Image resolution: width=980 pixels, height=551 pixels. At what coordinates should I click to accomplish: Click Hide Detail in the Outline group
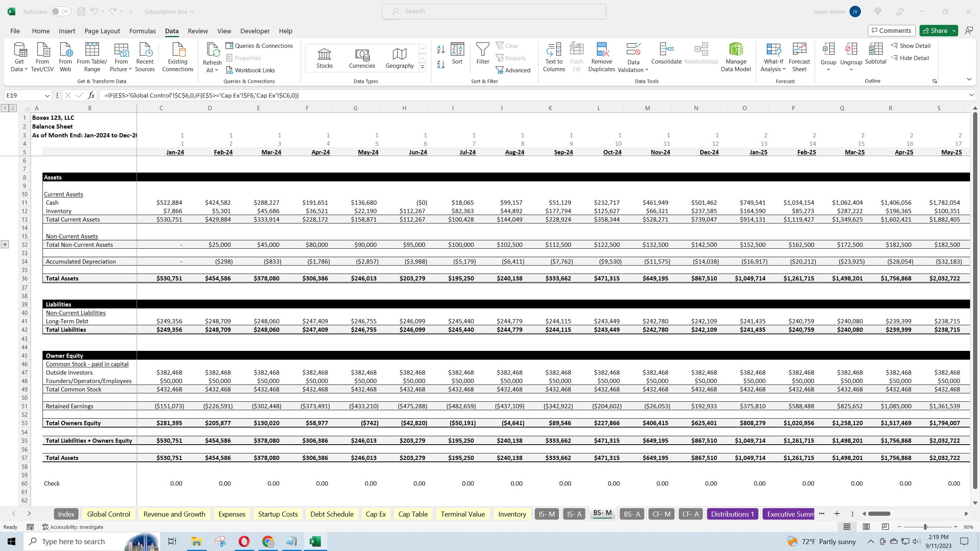click(911, 58)
